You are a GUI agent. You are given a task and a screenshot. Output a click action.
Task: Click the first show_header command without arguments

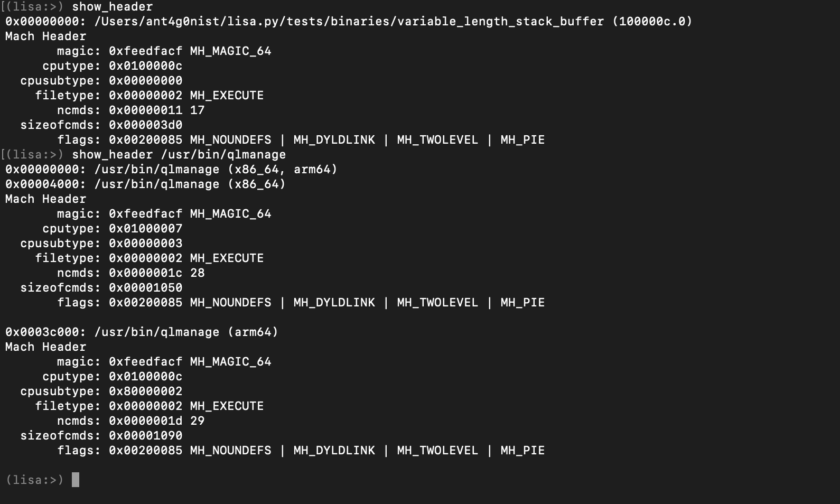click(112, 7)
